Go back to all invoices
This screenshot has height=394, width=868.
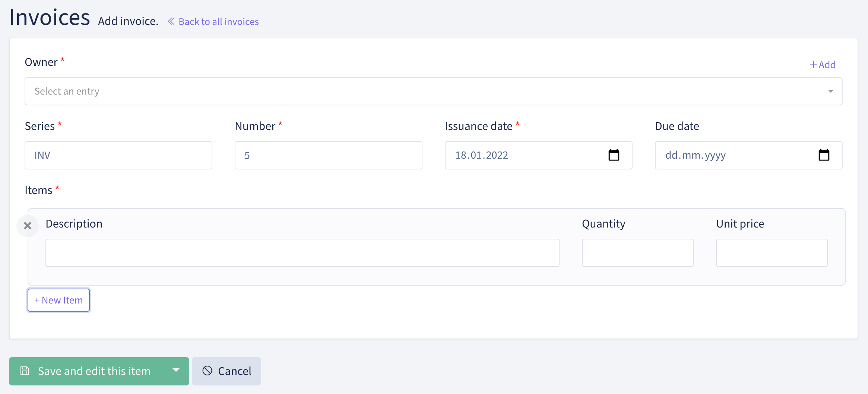click(218, 22)
